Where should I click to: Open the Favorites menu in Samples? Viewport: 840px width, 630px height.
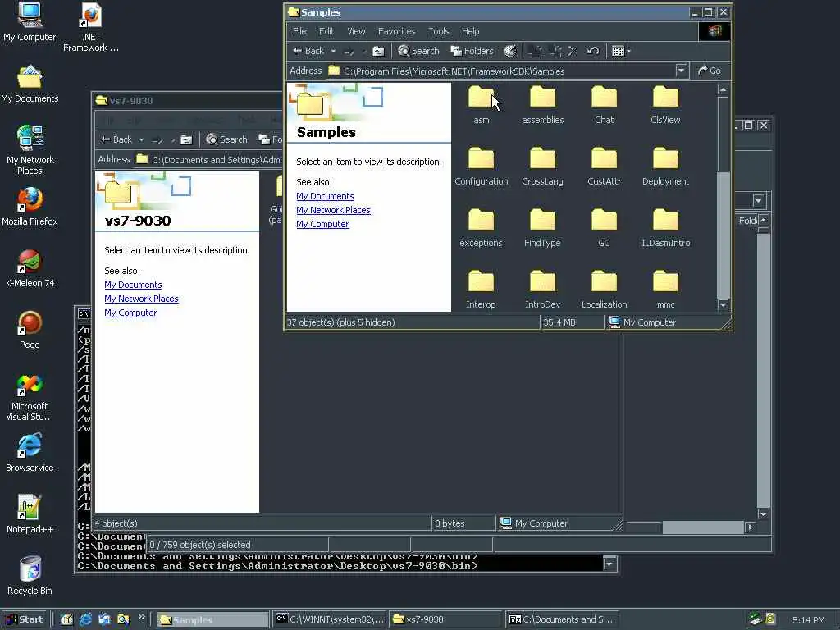(396, 31)
